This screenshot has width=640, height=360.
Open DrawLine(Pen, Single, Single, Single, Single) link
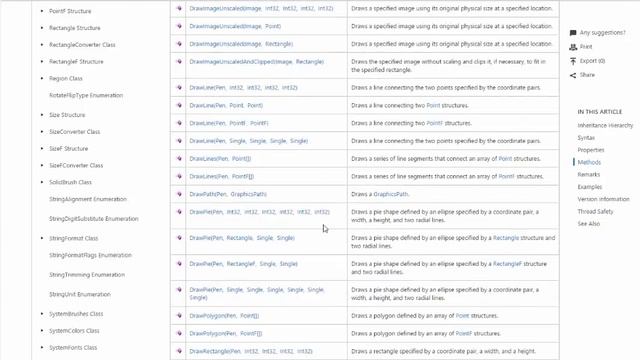tap(249, 141)
